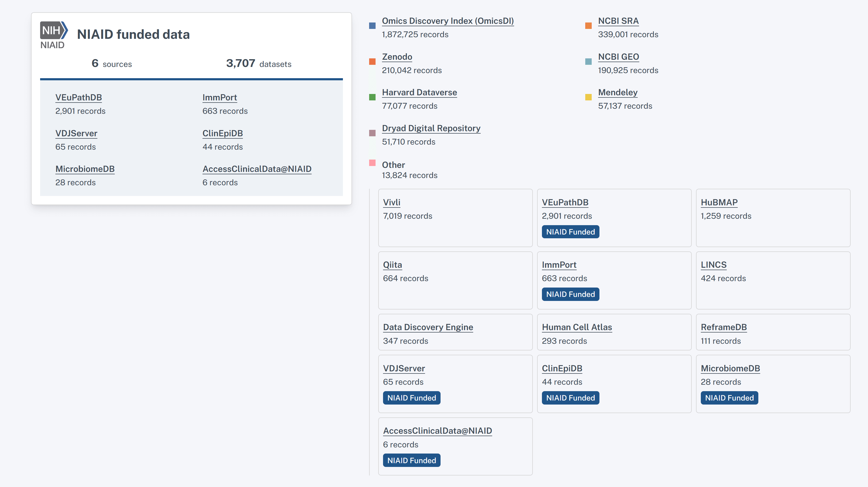
Task: Click NIAID Funded badge under ImmPort
Action: (x=571, y=294)
